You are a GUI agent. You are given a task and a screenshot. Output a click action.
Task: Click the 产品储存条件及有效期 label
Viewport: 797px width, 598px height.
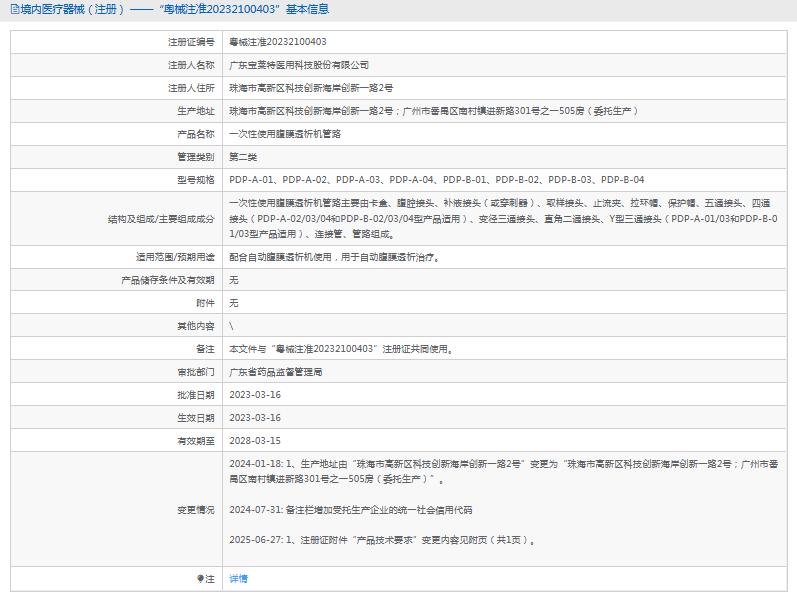pyautogui.click(x=168, y=280)
